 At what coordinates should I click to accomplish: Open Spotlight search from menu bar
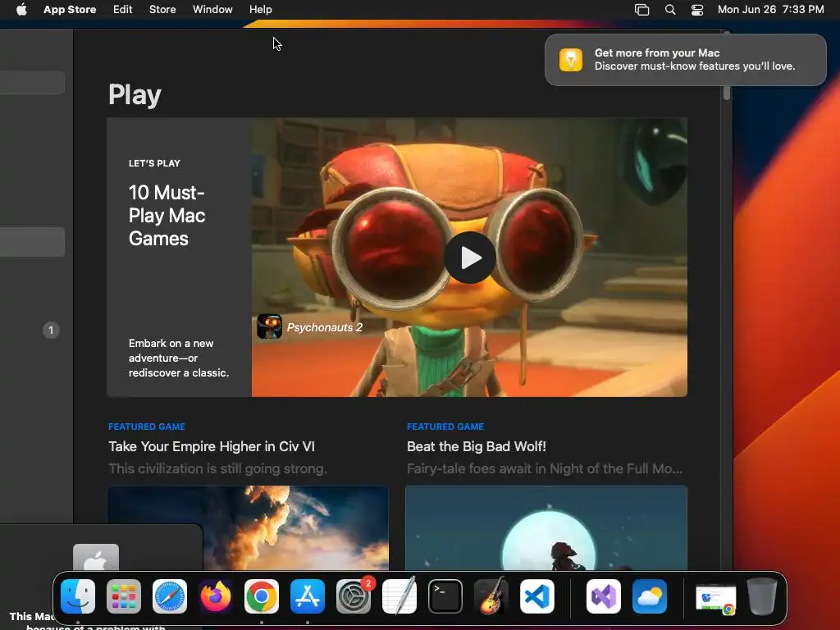pyautogui.click(x=670, y=10)
